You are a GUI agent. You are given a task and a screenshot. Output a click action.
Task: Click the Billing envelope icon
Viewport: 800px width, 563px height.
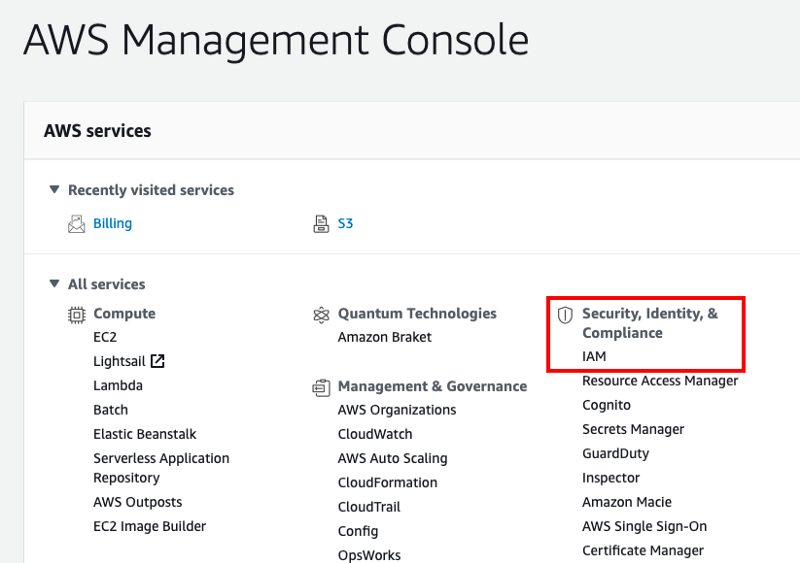[x=77, y=224]
